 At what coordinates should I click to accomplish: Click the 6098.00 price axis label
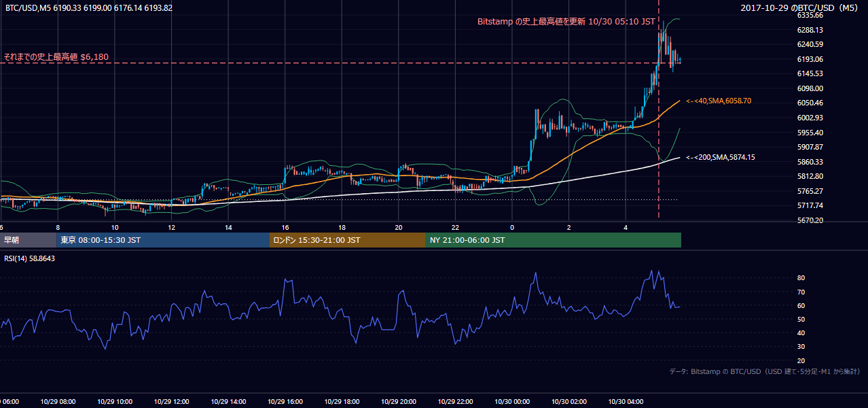click(810, 88)
